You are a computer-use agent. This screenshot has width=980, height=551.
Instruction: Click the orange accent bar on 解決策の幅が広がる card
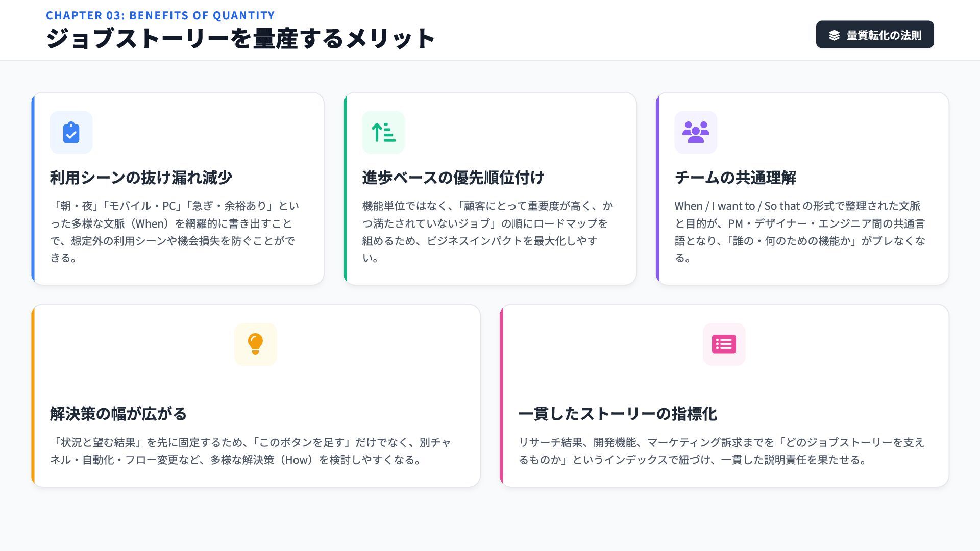(x=33, y=396)
